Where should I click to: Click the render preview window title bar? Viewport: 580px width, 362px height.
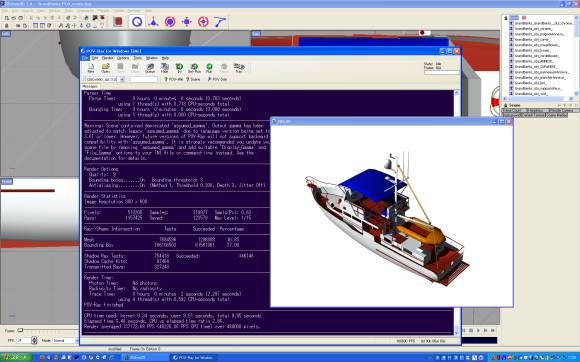click(391, 121)
